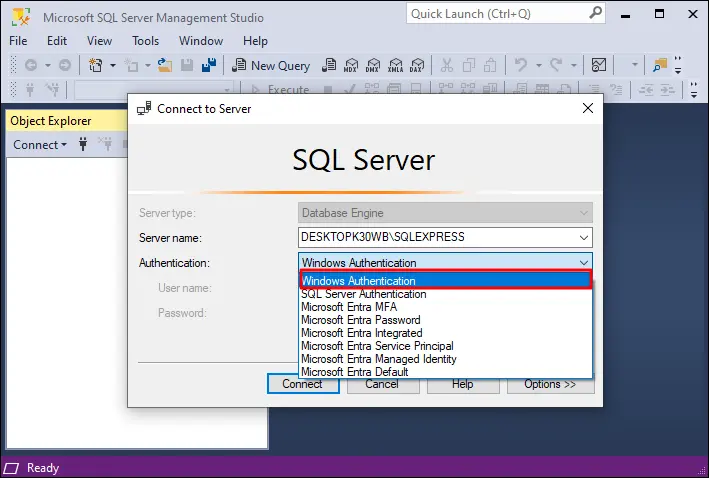This screenshot has width=709, height=478.
Task: Click the Open File folder icon
Action: [163, 65]
